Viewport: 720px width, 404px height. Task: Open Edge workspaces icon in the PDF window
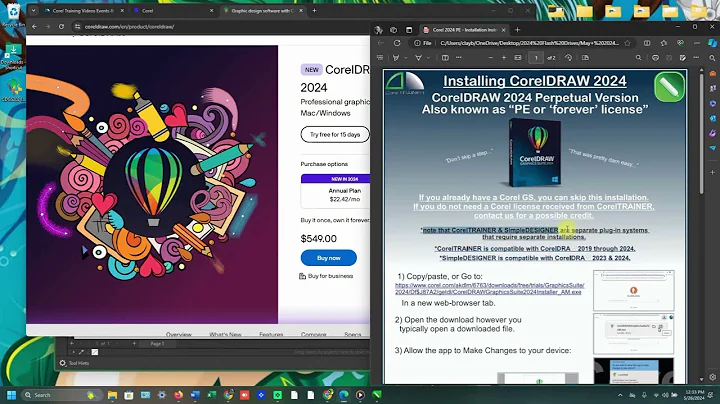394,30
